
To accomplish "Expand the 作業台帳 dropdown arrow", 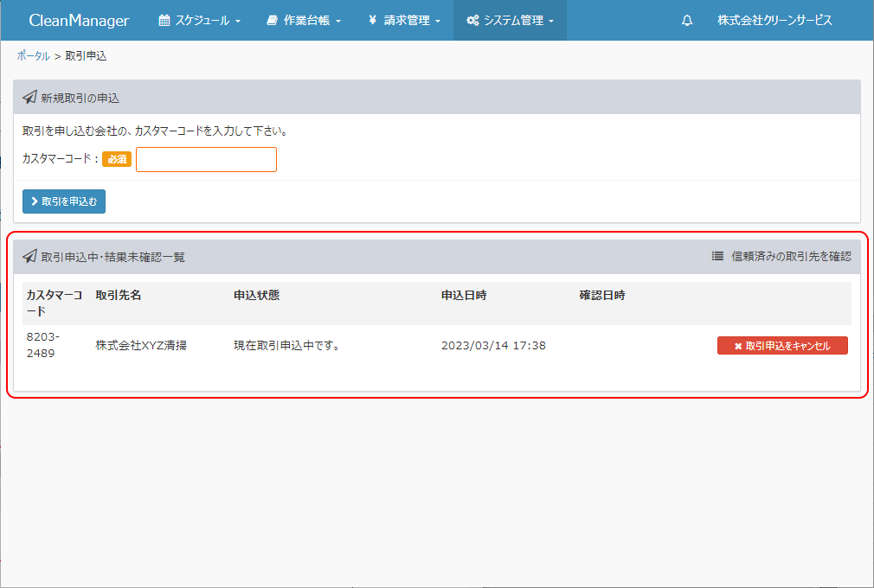I will [338, 22].
